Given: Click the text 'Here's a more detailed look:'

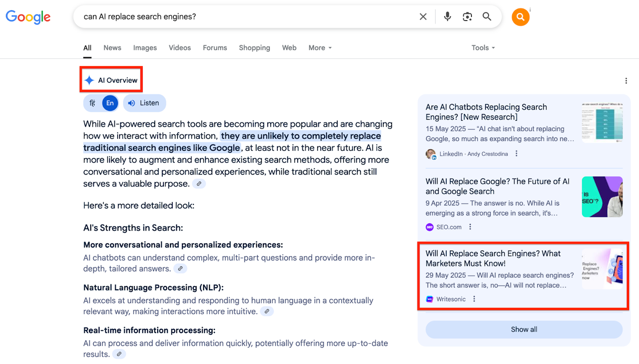Looking at the screenshot, I should 139,206.
